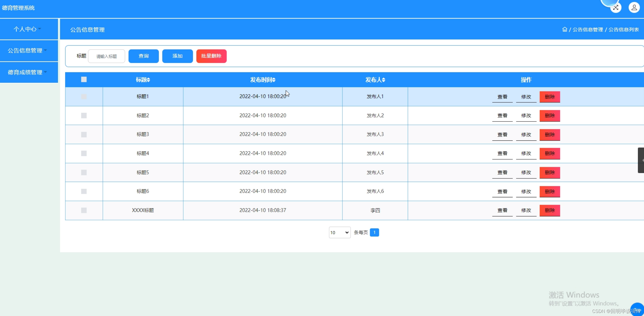Open the user profile icon top right

(x=634, y=7)
